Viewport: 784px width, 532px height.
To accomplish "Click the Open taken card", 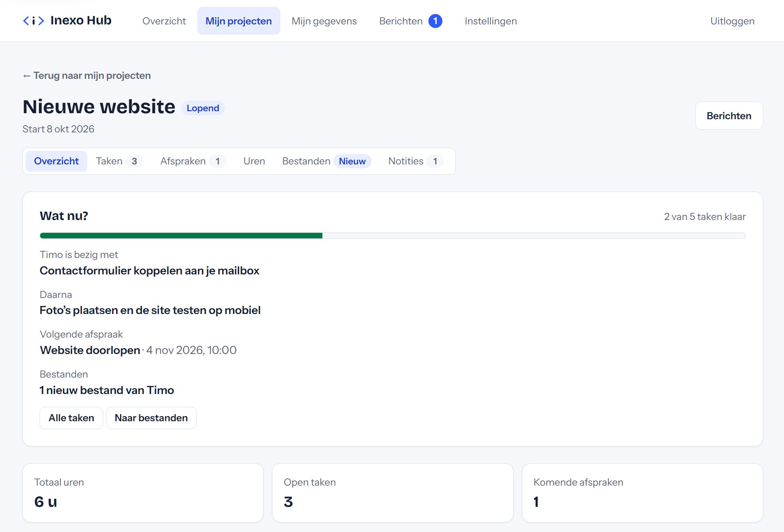I will (393, 493).
